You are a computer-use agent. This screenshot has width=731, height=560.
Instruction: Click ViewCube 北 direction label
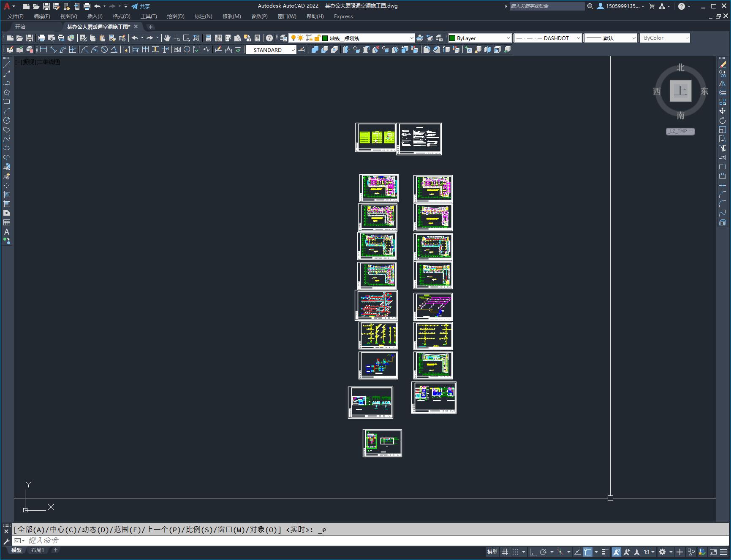pos(680,68)
